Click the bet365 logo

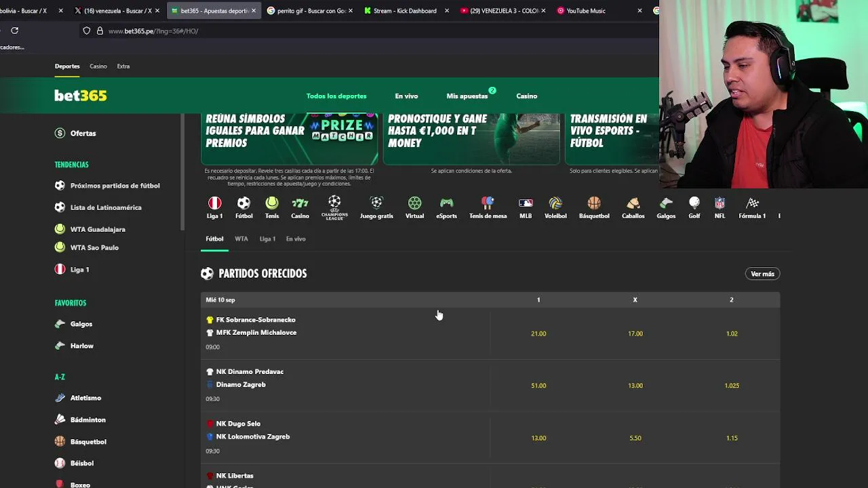point(81,96)
